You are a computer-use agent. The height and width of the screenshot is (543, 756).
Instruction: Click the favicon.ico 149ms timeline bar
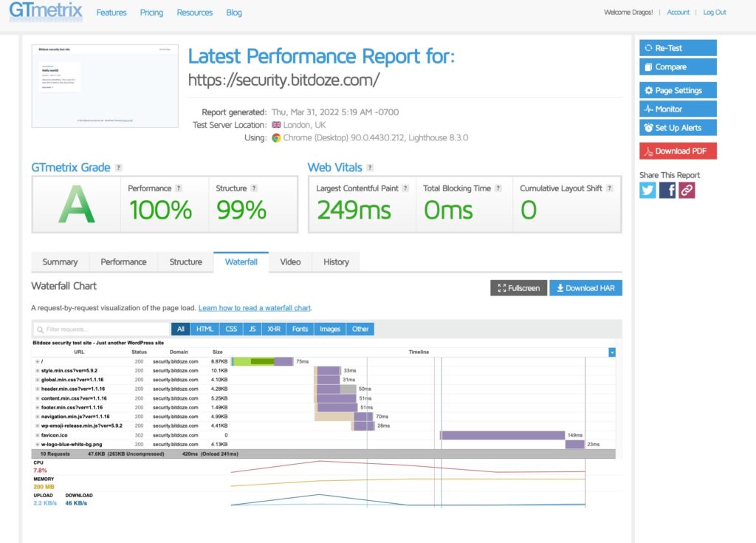pyautogui.click(x=502, y=435)
